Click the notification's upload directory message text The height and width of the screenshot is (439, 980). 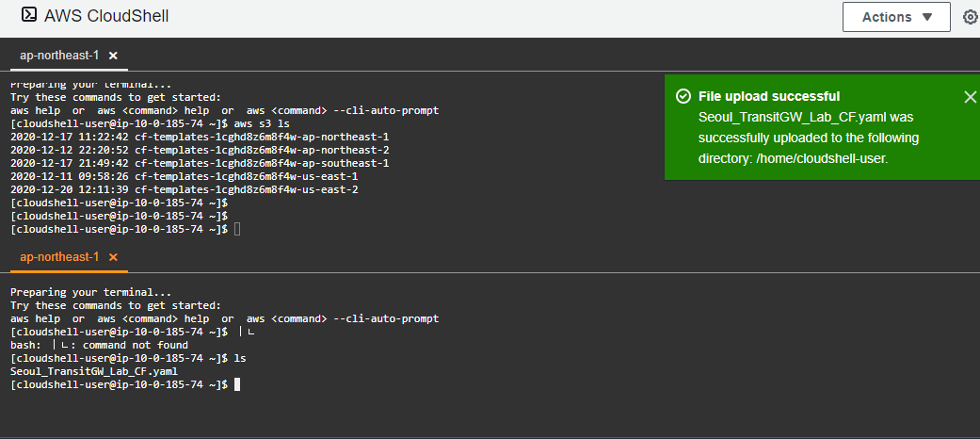[x=809, y=138]
